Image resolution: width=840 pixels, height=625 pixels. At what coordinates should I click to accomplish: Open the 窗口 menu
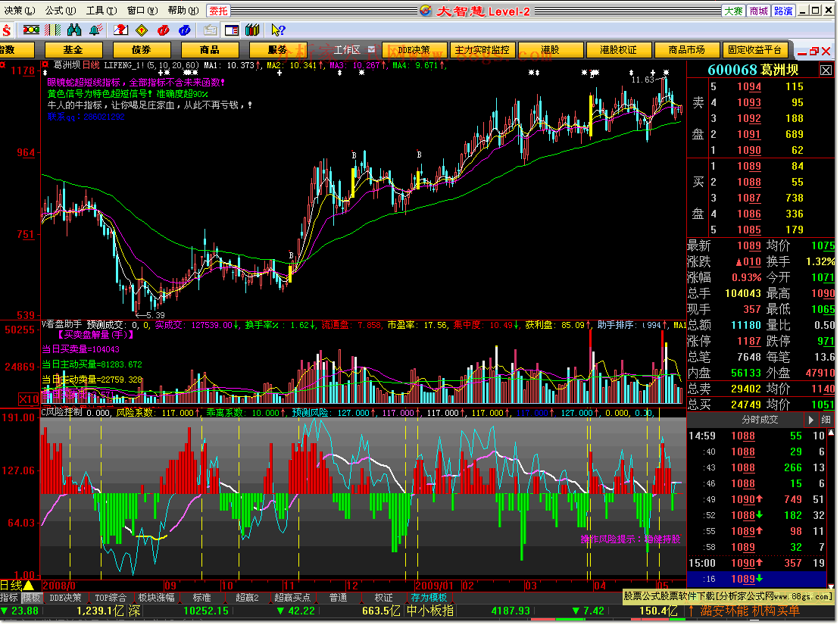142,10
